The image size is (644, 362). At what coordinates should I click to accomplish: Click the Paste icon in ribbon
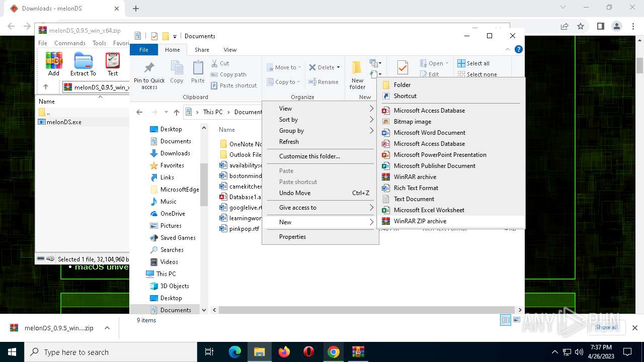click(x=198, y=72)
